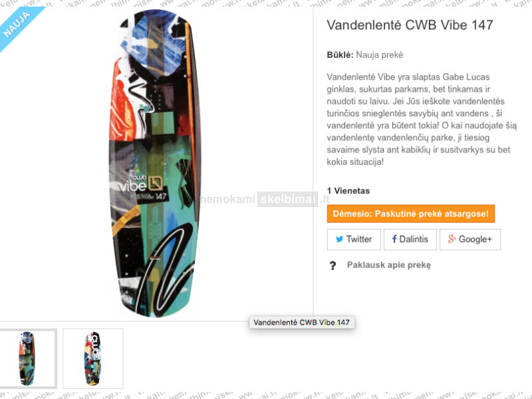
Task: Click the Vandenlentė CWB Vibe 147 tooltip
Action: pos(302,323)
